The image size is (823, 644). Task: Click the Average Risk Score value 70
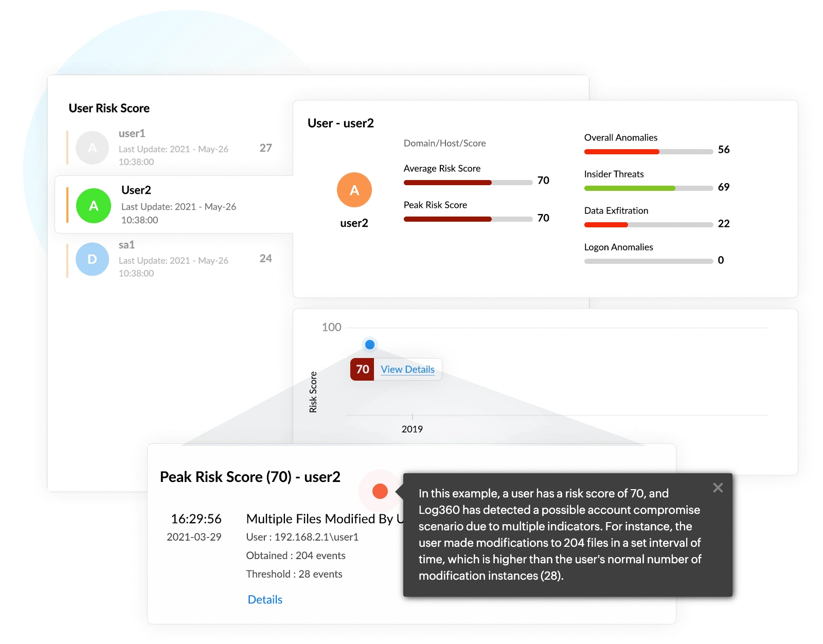pyautogui.click(x=543, y=181)
